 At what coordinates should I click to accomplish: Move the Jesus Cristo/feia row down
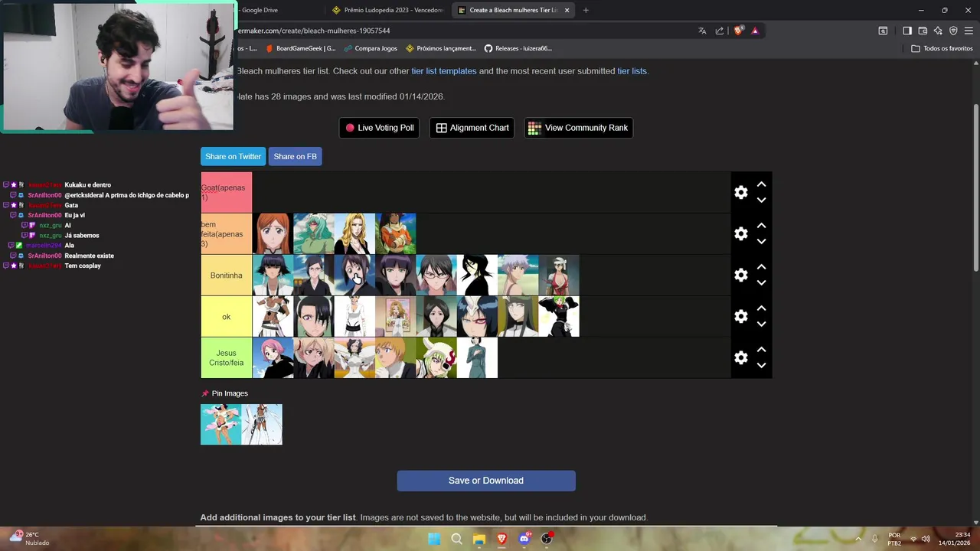point(761,366)
